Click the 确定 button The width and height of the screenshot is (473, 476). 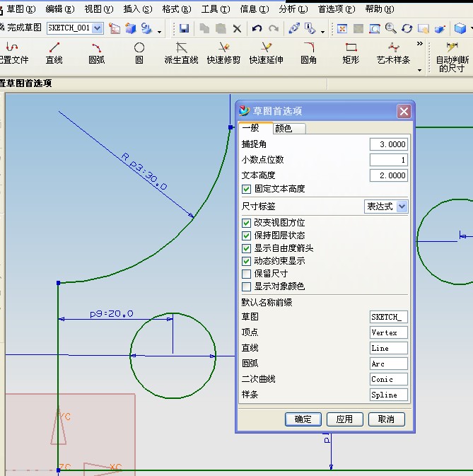(x=303, y=419)
